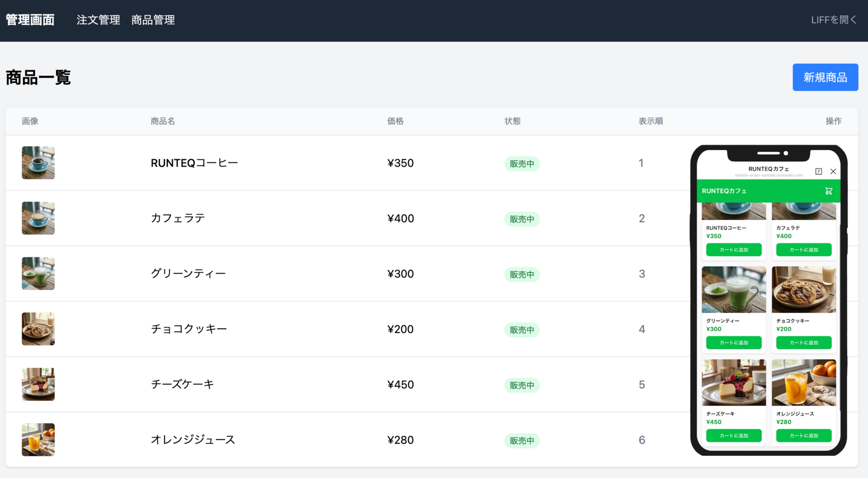Open the 注文管理 menu item
The width and height of the screenshot is (868, 478).
click(98, 20)
